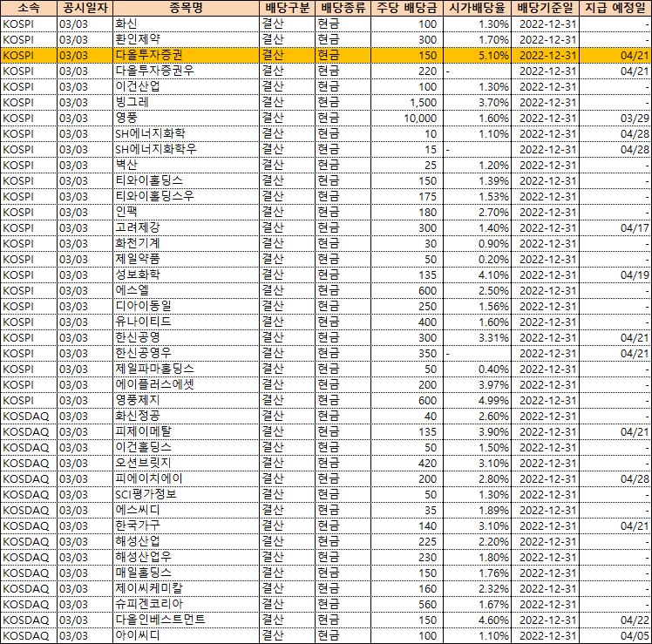Click the stock name 에스엘

pyautogui.click(x=132, y=290)
